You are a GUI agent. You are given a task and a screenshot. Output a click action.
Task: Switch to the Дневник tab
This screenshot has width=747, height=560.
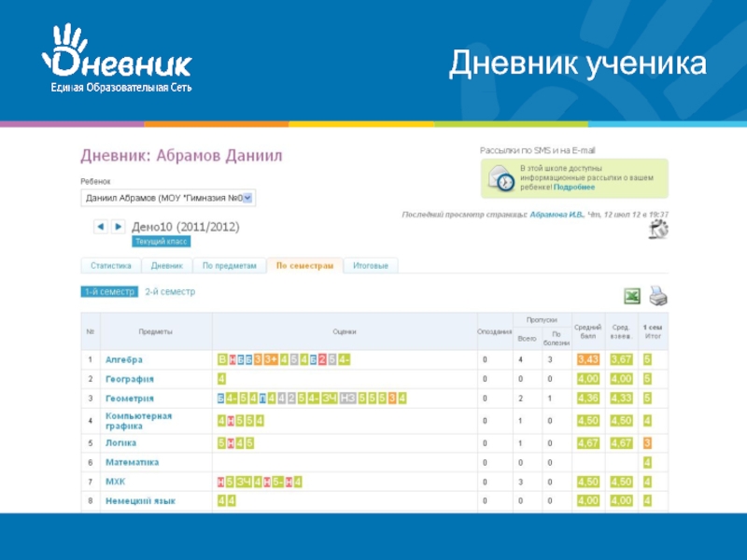coord(167,266)
